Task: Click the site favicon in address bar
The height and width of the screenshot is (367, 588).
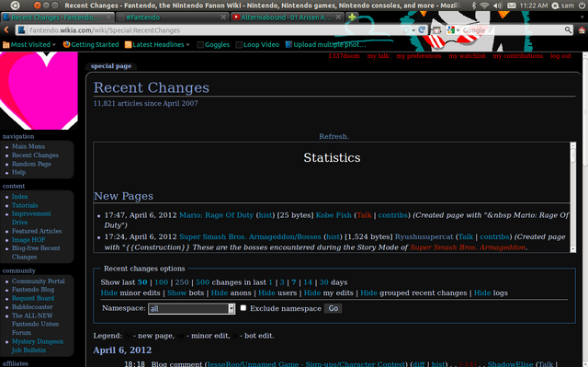Action: [21, 30]
